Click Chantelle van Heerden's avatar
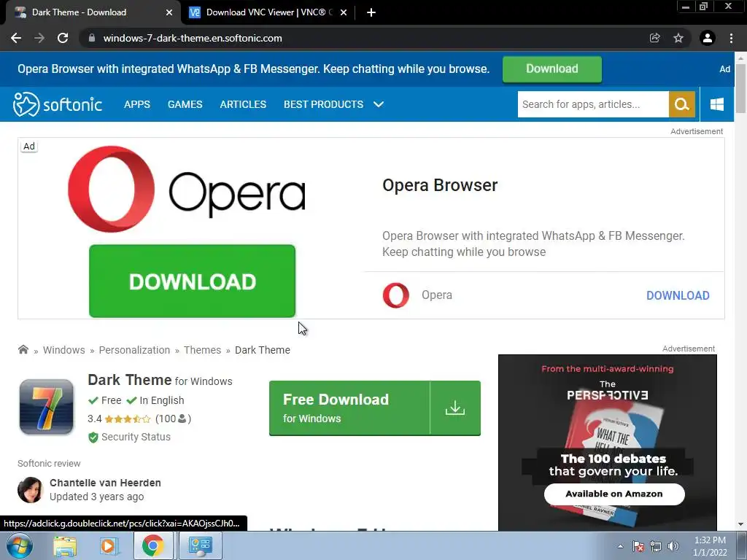The height and width of the screenshot is (560, 747). 30,490
